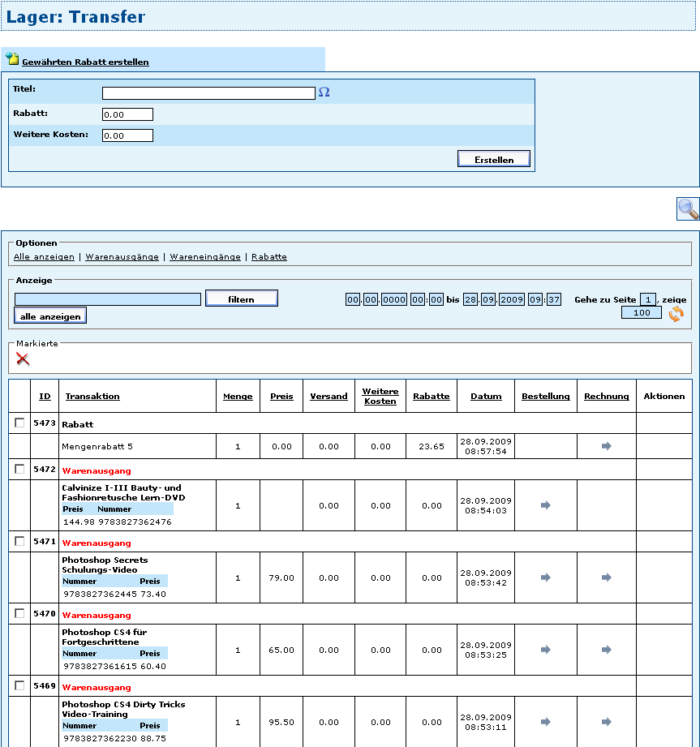Click the Omega special character icon
Image resolution: width=700 pixels, height=747 pixels.
tap(324, 92)
